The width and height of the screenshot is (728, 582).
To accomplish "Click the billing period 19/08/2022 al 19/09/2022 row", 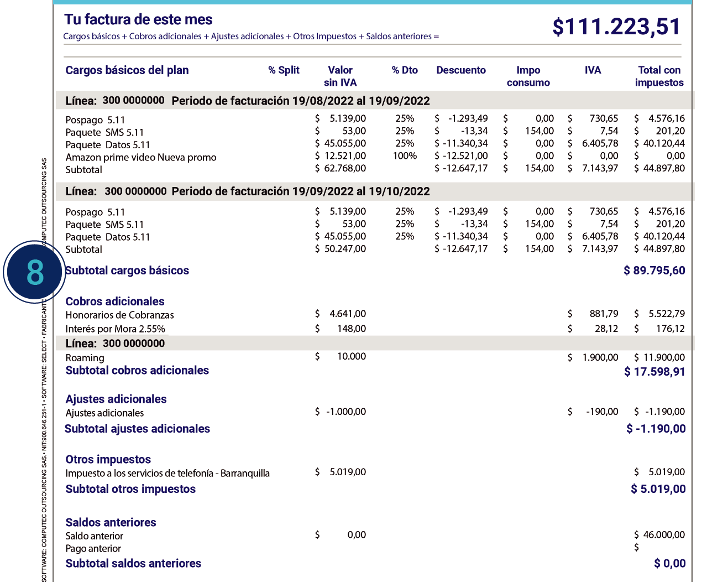I will (x=375, y=101).
